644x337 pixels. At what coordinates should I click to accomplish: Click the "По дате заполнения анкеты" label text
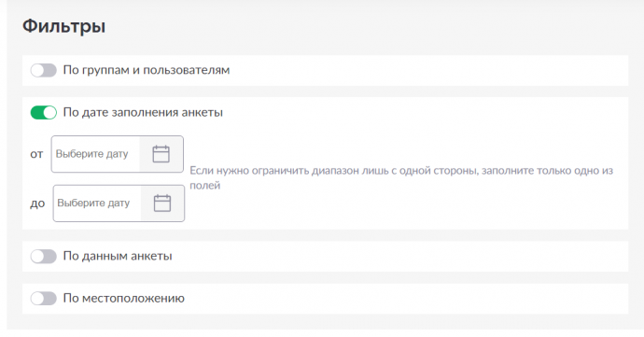click(143, 113)
